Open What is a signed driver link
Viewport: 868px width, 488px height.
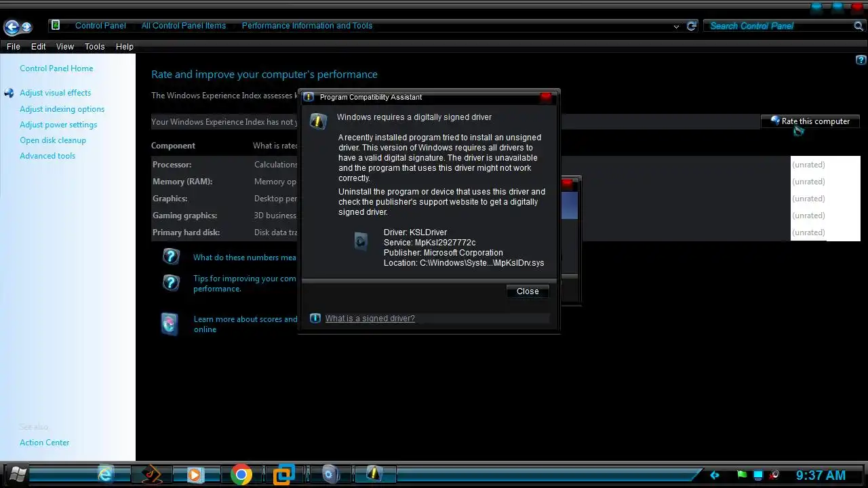tap(370, 319)
